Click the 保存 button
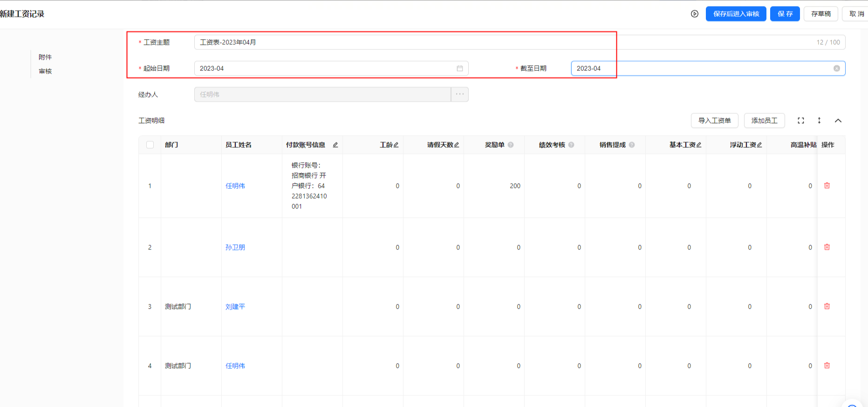The height and width of the screenshot is (407, 868). click(x=785, y=14)
